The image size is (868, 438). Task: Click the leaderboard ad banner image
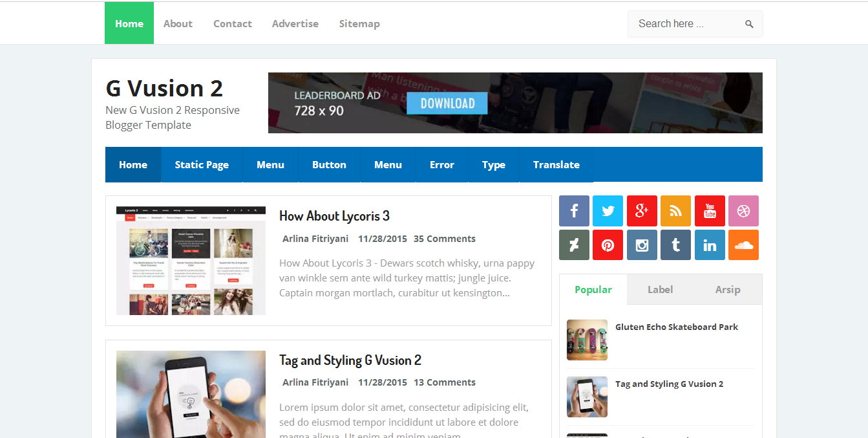click(515, 103)
